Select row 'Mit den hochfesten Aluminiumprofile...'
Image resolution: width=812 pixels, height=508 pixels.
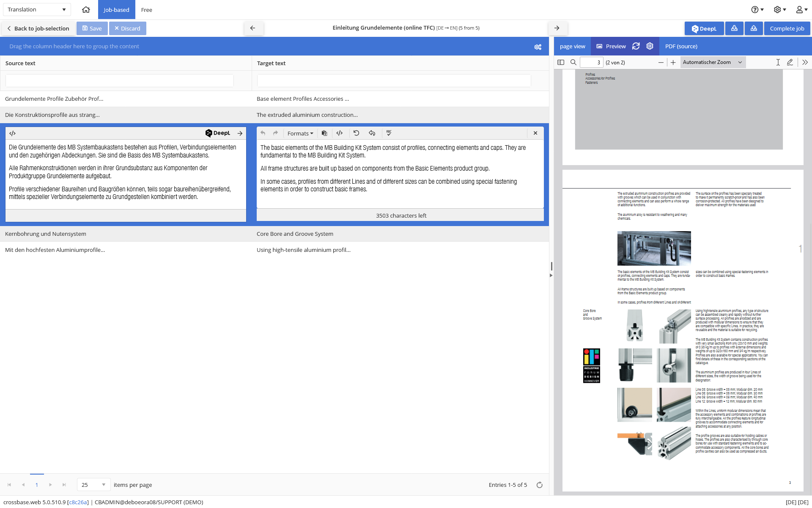tap(274, 250)
